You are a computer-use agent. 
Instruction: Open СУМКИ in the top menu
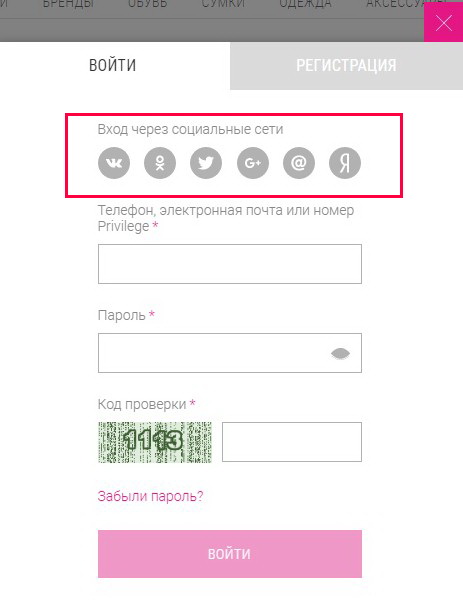point(223,4)
